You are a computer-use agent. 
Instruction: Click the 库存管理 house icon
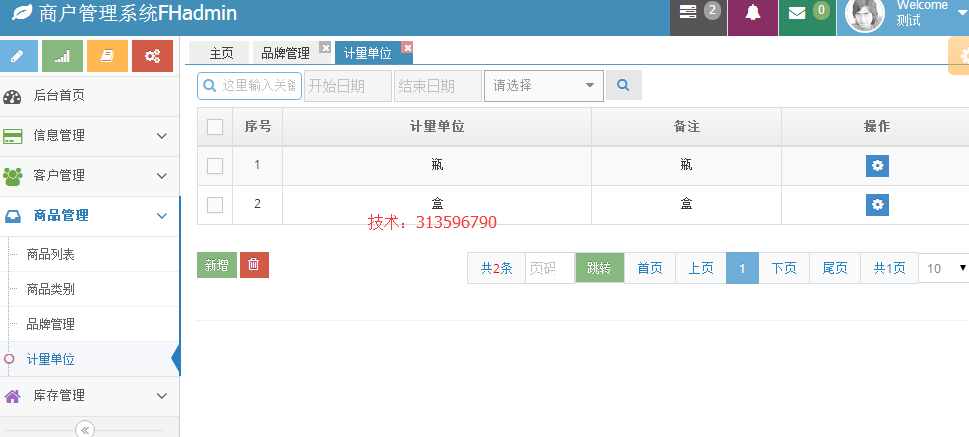point(12,396)
